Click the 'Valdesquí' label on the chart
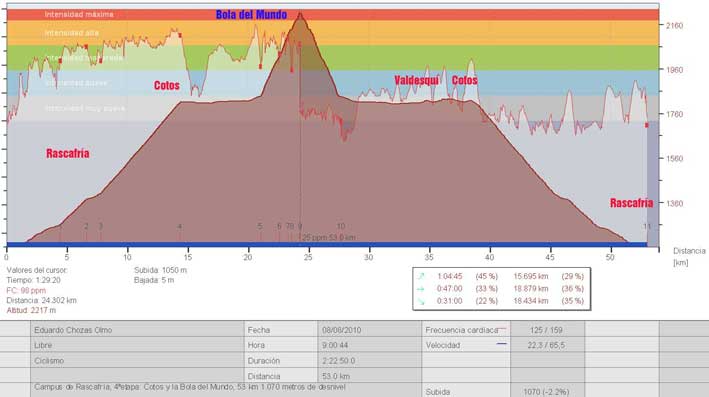The image size is (709, 397). click(416, 80)
